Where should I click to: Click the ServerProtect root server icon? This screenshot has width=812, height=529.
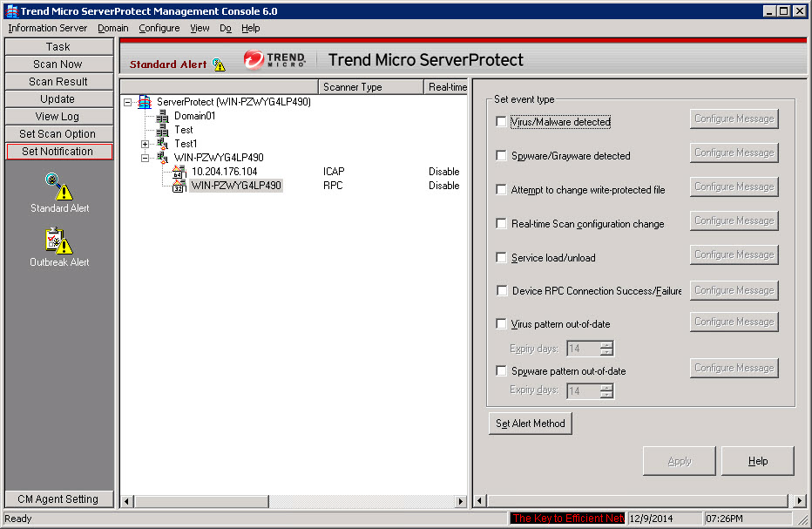coord(145,102)
